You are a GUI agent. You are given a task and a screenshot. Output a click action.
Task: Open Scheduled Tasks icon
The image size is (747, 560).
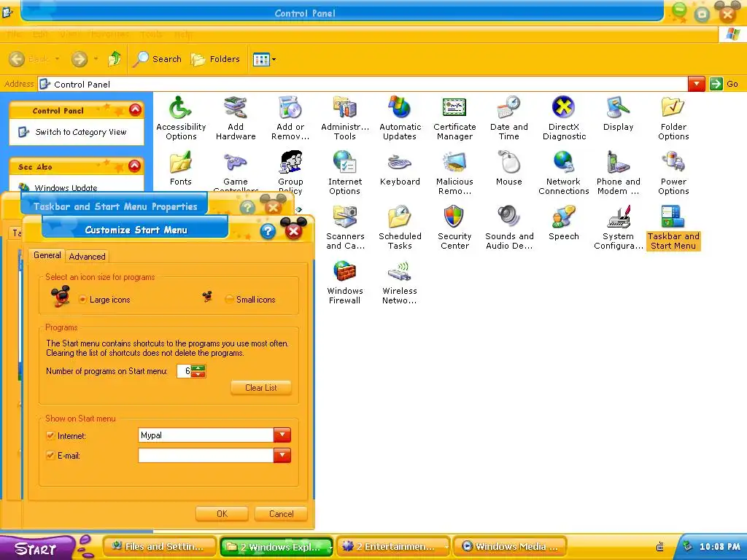400,227
